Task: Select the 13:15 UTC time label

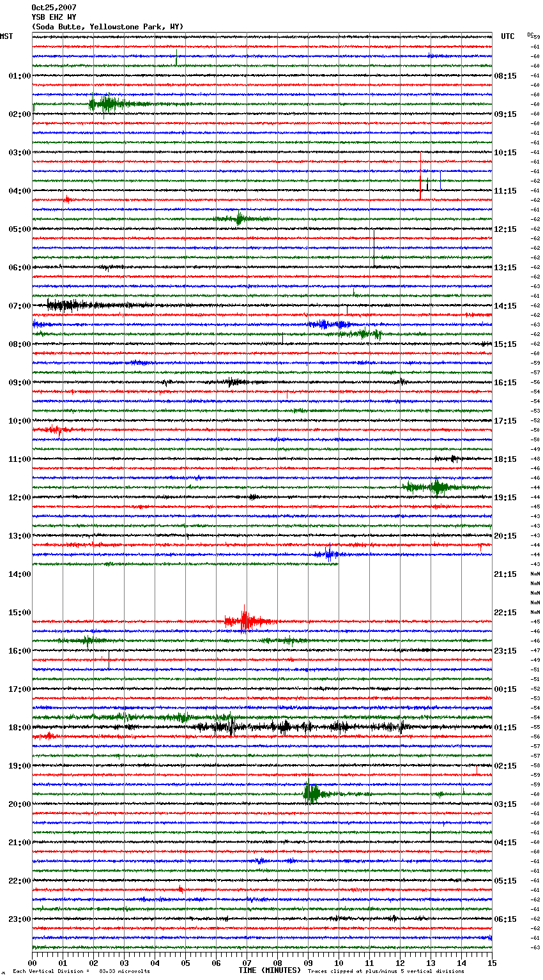Action: pyautogui.click(x=505, y=268)
